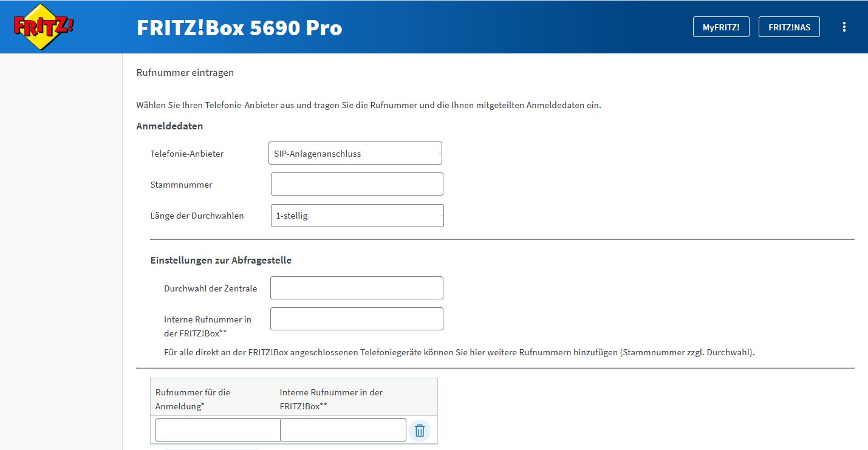Click the Einstellungen zur Abfragestelle heading
This screenshot has width=868, height=450.
coord(220,261)
